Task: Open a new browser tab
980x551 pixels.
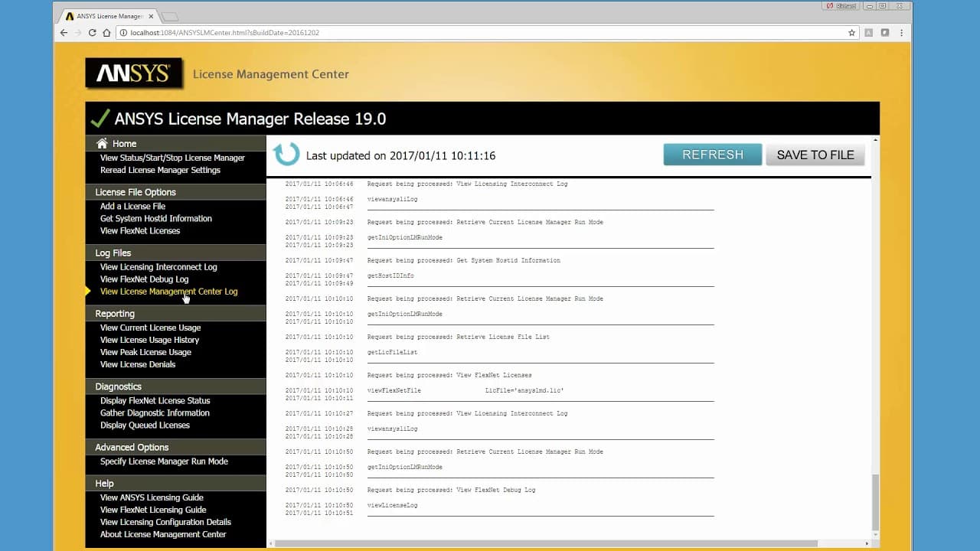Action: coord(170,16)
